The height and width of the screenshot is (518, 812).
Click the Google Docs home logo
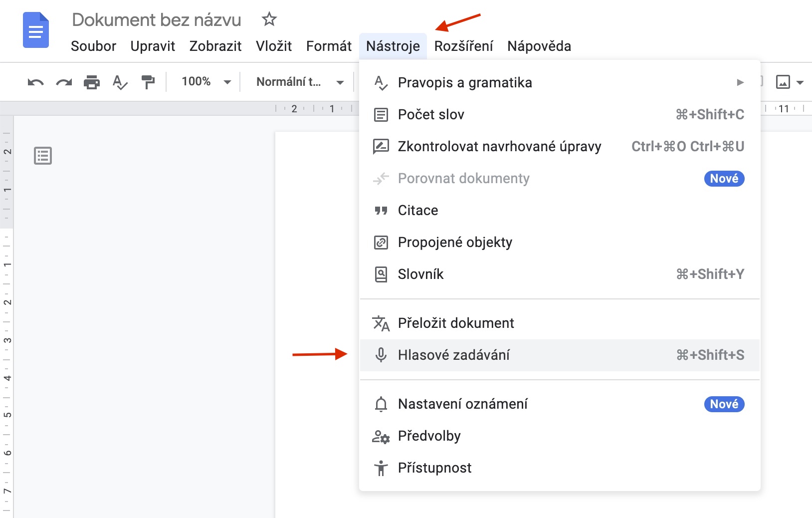(36, 31)
